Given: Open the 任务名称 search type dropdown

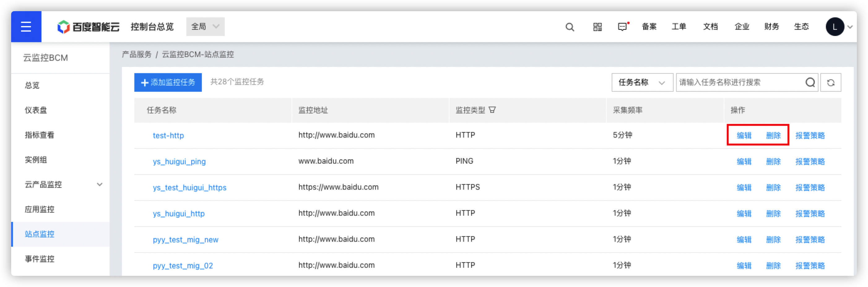Looking at the screenshot, I should [x=642, y=82].
